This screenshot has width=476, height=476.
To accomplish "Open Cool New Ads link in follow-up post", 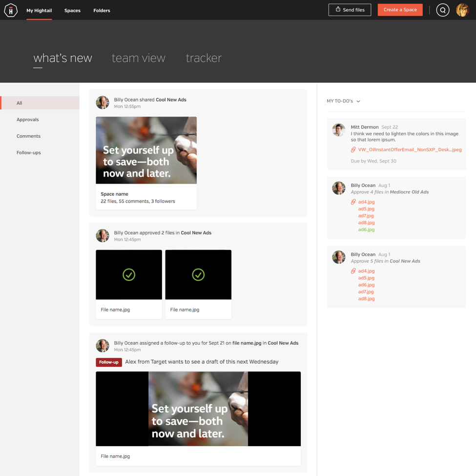I will (283, 343).
